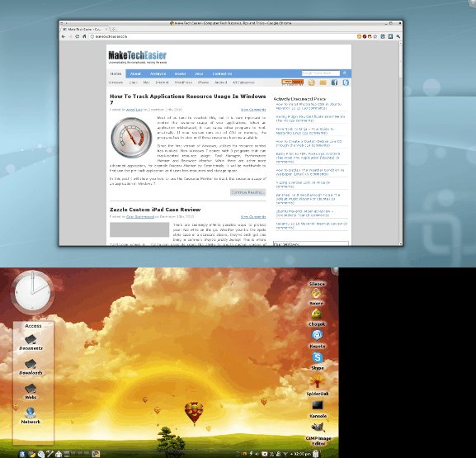Image resolution: width=476 pixels, height=458 pixels.
Task: Open Chrome's wrench settings menu
Action: pos(398,36)
